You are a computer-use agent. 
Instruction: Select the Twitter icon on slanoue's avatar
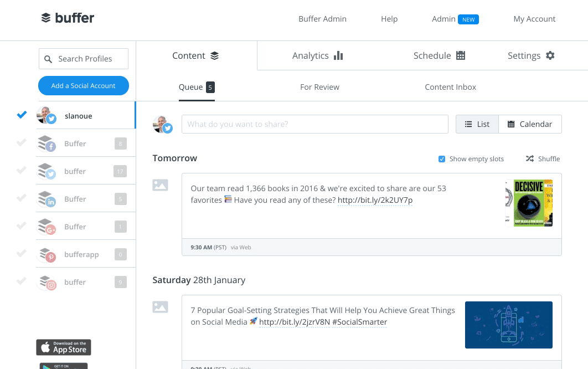(x=51, y=120)
